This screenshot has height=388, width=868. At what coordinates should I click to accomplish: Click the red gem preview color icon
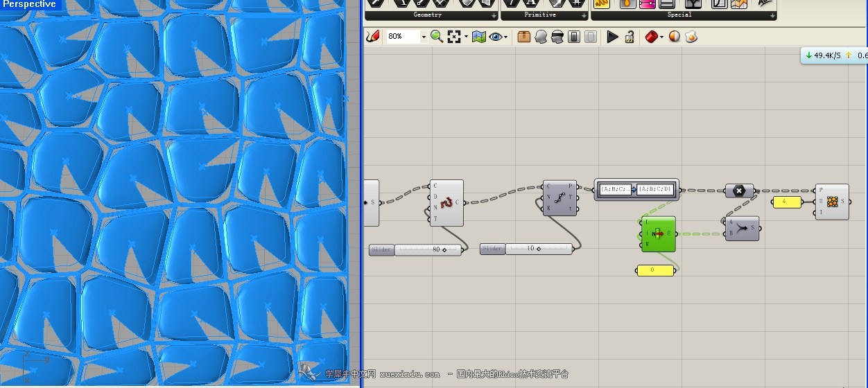point(651,36)
